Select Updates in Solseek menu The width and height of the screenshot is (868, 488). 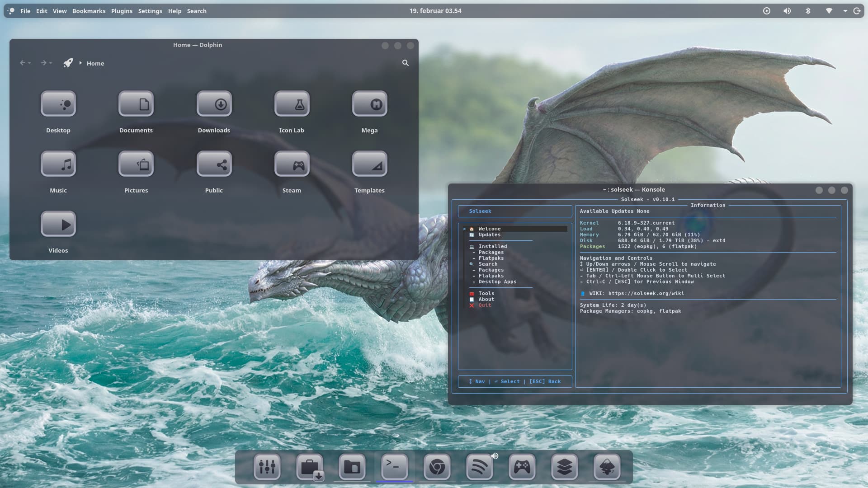(490, 235)
